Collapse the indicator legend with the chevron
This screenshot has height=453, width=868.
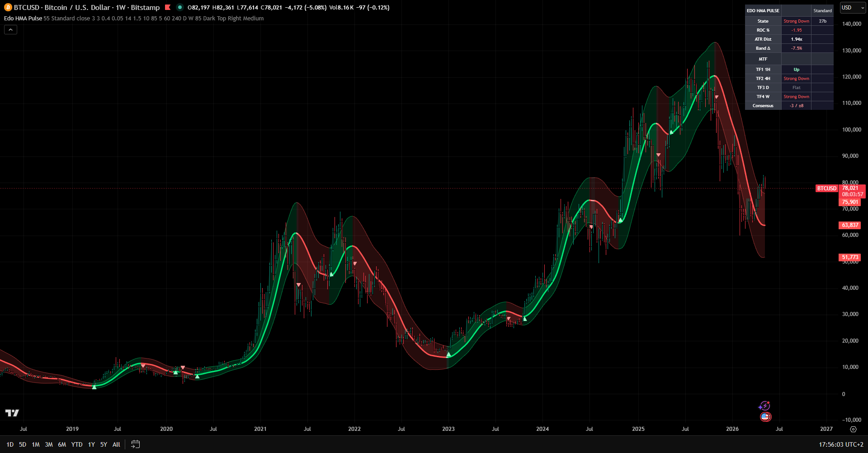tap(11, 29)
